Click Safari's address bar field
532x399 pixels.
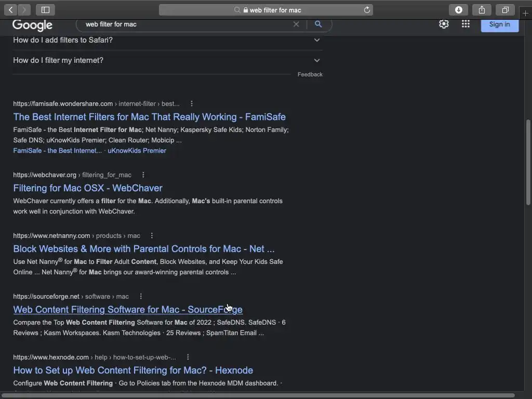pos(265,10)
